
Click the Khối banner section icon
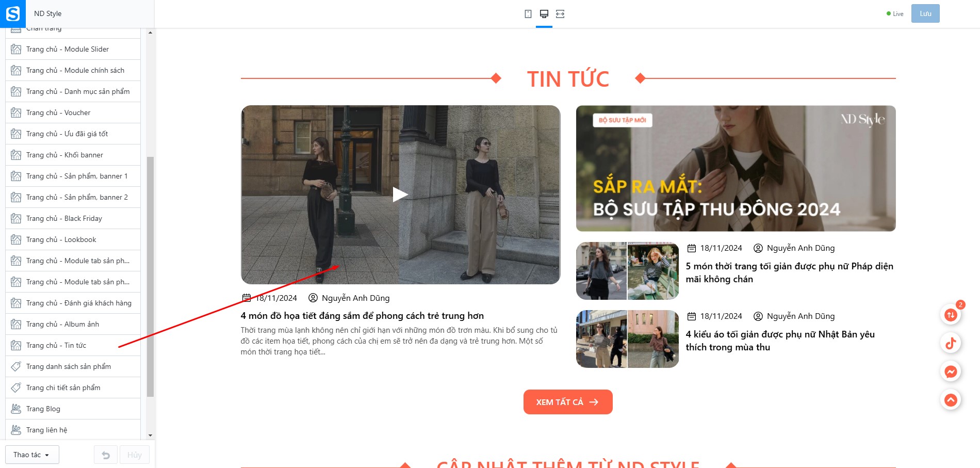tap(16, 155)
